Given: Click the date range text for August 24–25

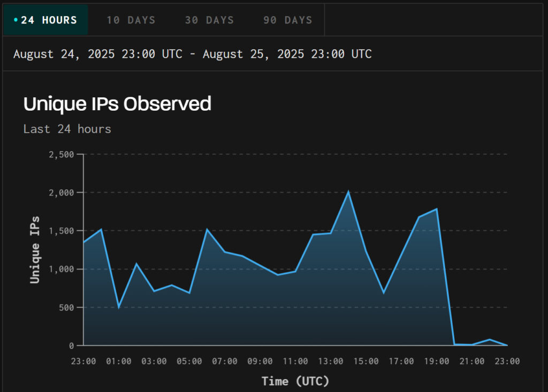Looking at the screenshot, I should click(x=192, y=54).
